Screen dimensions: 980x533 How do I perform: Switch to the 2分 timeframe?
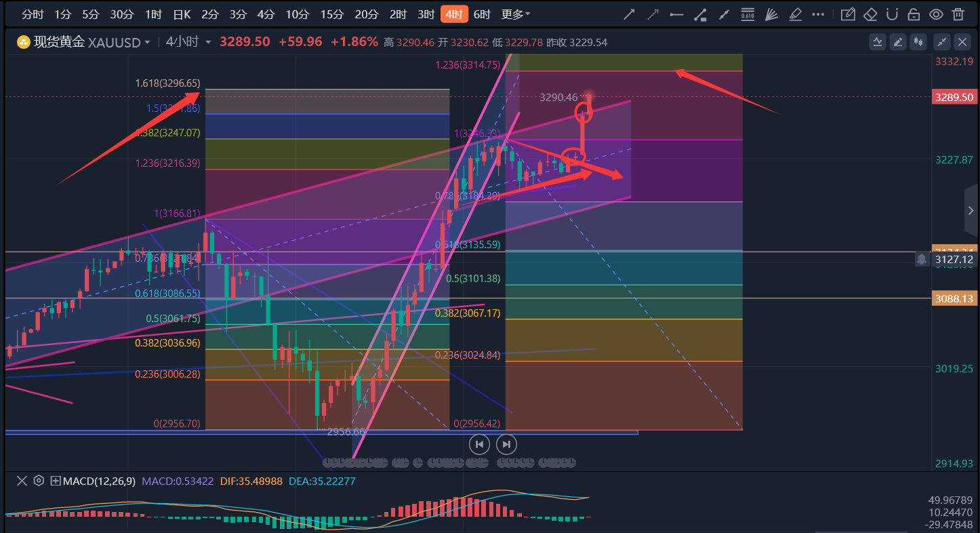[x=210, y=14]
